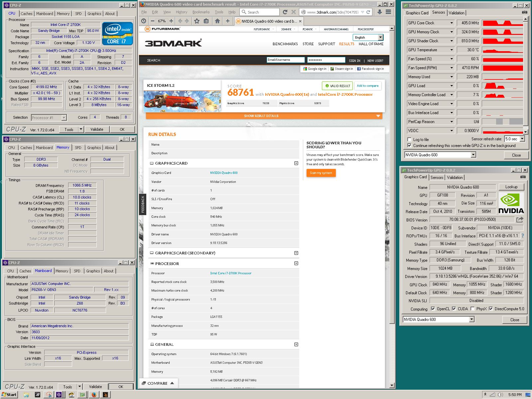Toggle the OpenCL computing checkbox
Screen dimensions: 532x399
433,309
